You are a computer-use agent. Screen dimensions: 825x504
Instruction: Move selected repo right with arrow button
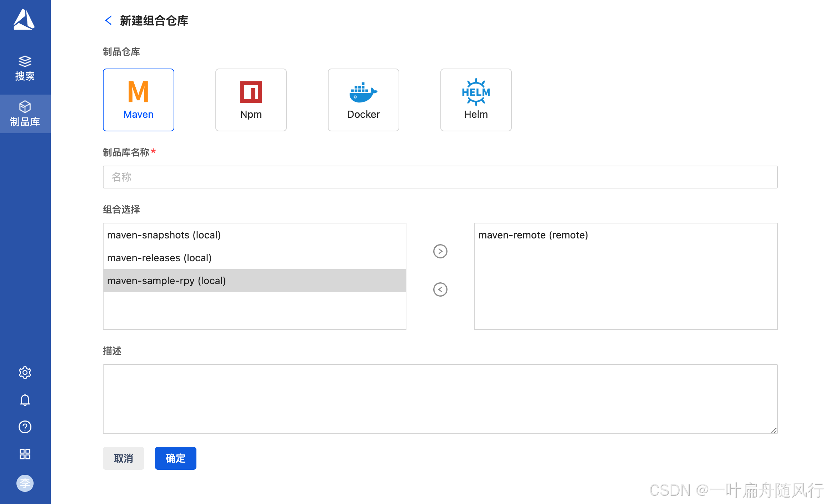(x=440, y=251)
